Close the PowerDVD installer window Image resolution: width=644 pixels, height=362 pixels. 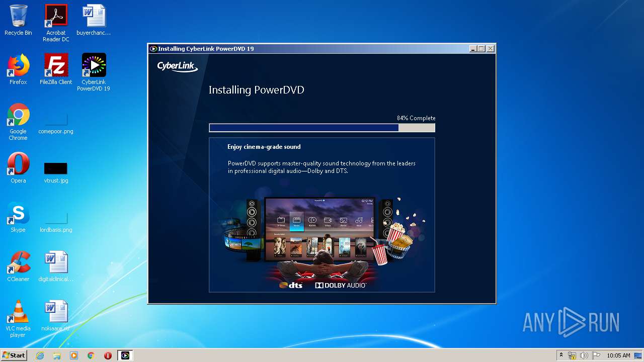(491, 49)
